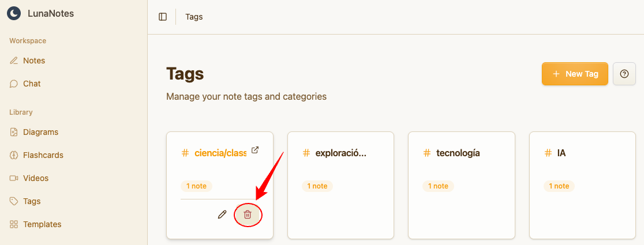Select the exploració... tag card
The width and height of the screenshot is (644, 245).
[x=340, y=184]
